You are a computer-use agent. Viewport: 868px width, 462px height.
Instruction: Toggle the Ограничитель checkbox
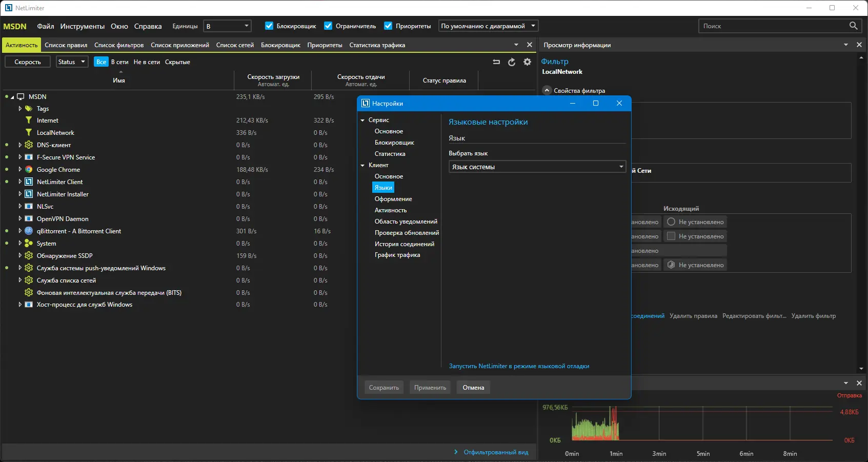[328, 26]
